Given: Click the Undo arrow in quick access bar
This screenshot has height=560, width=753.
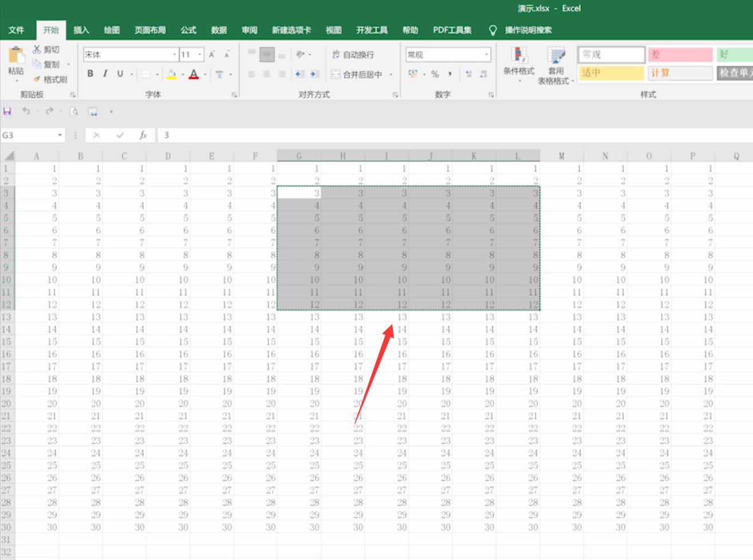Looking at the screenshot, I should point(26,111).
